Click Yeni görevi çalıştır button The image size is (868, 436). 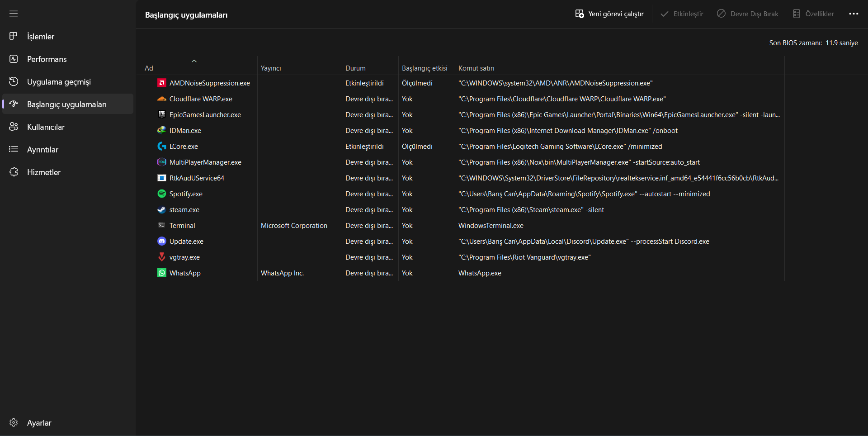[x=609, y=14]
